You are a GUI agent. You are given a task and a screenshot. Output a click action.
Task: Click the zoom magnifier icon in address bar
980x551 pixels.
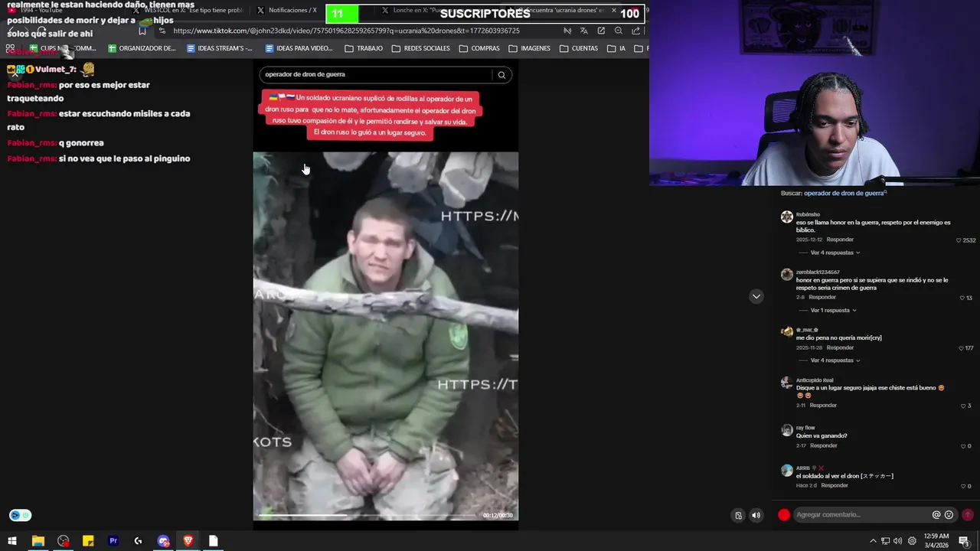tap(619, 31)
